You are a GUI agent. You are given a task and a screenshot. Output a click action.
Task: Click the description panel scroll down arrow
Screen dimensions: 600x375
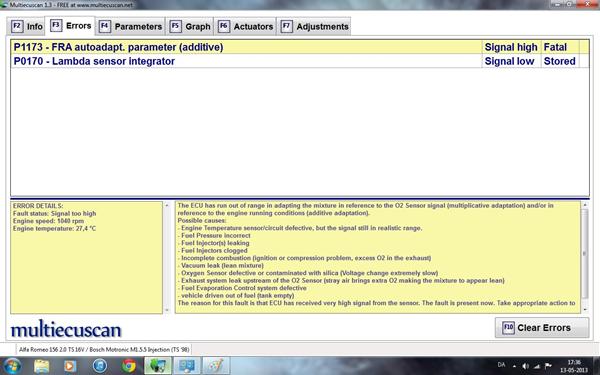tap(584, 309)
